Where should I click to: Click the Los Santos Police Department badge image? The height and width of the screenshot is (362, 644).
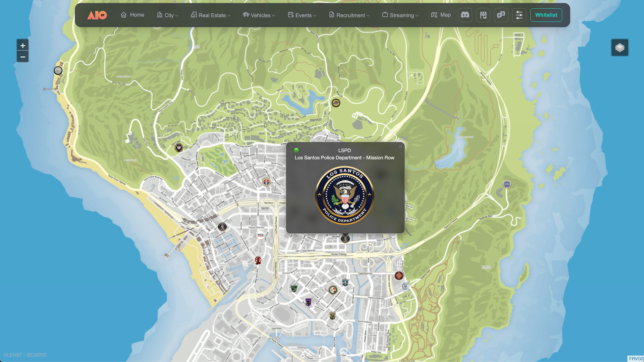tap(344, 195)
